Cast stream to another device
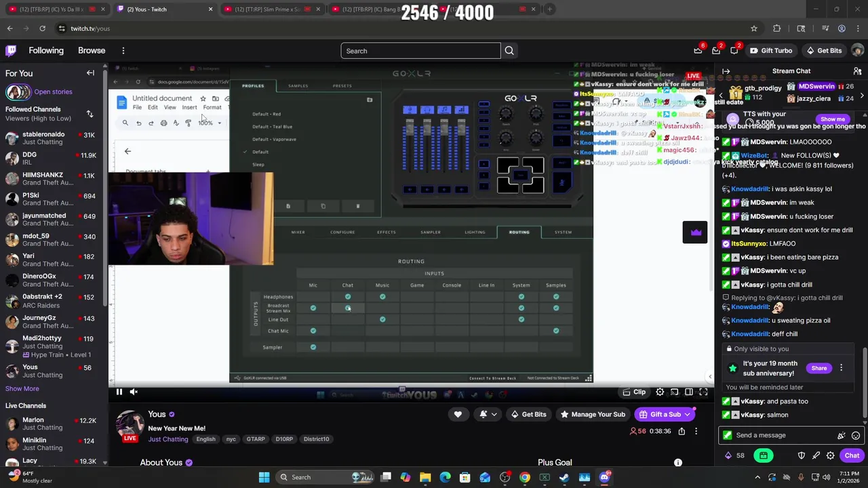868x488 pixels. tap(674, 392)
